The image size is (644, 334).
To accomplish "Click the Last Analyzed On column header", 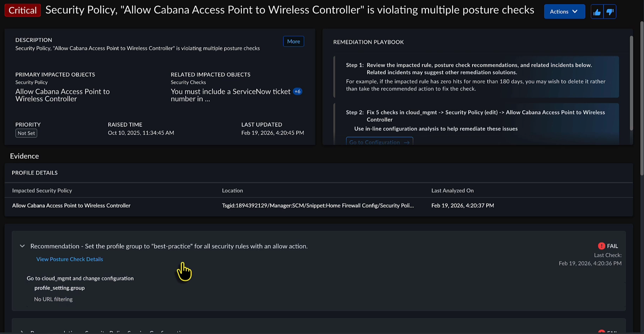I will pos(452,191).
